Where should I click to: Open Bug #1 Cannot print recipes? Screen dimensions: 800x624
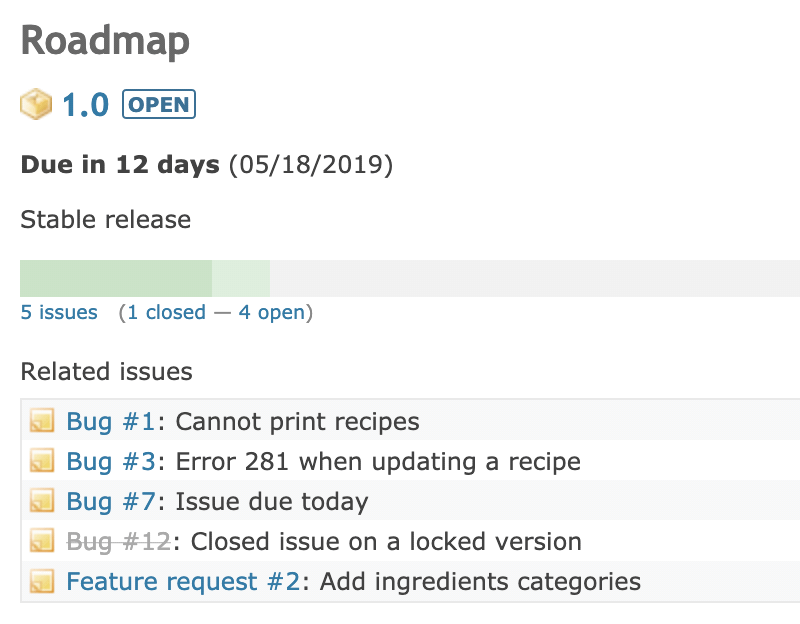point(111,422)
